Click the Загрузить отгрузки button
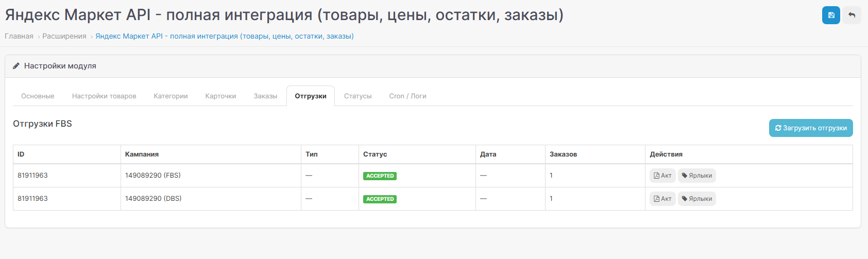868x259 pixels. coord(811,128)
